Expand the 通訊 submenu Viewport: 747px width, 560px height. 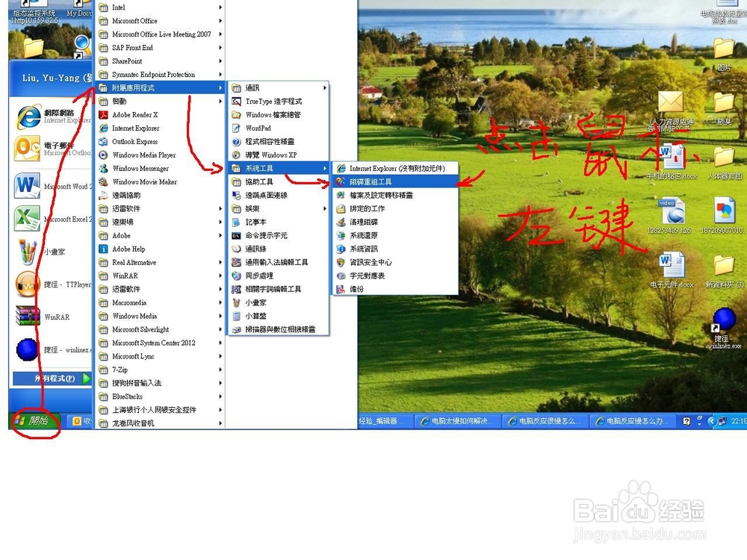279,88
